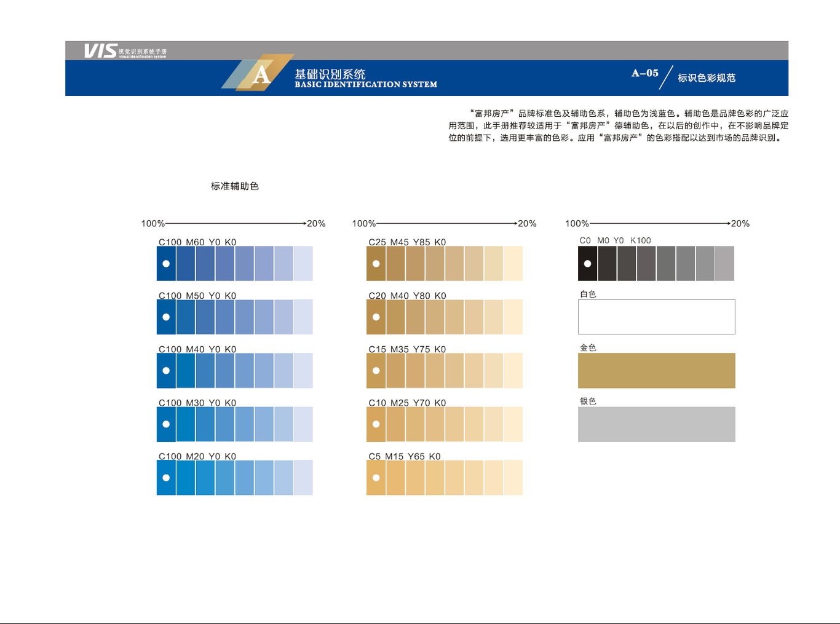Image resolution: width=840 pixels, height=624 pixels.
Task: Select the dotted swatch in the C25 M45 Y85 K0 row
Action: pos(376,263)
